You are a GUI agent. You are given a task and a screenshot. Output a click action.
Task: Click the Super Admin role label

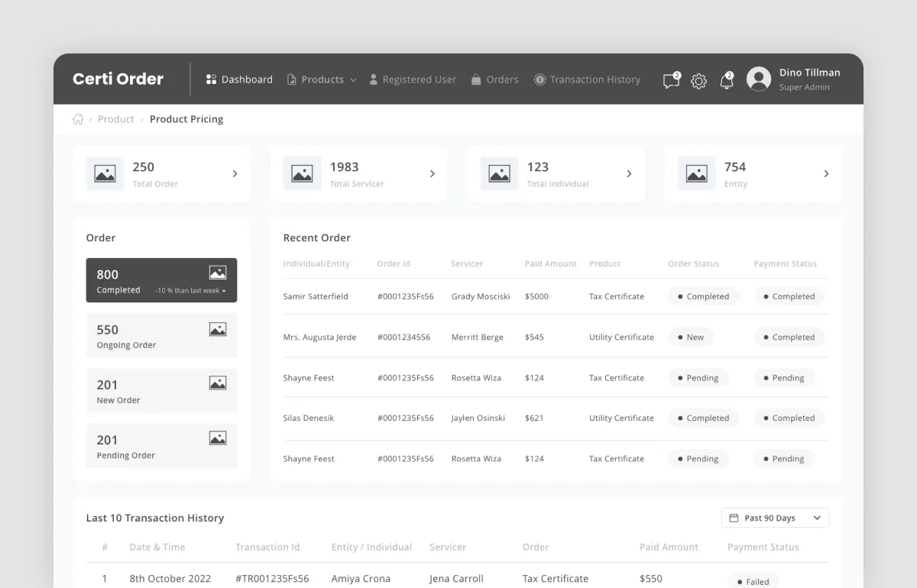point(805,87)
